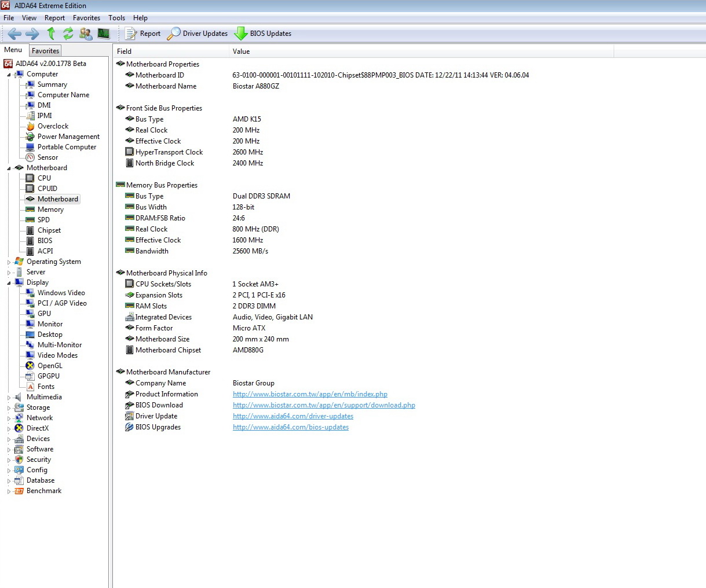Select the Fonts icon in tree
The image size is (706, 588).
pyautogui.click(x=30, y=387)
